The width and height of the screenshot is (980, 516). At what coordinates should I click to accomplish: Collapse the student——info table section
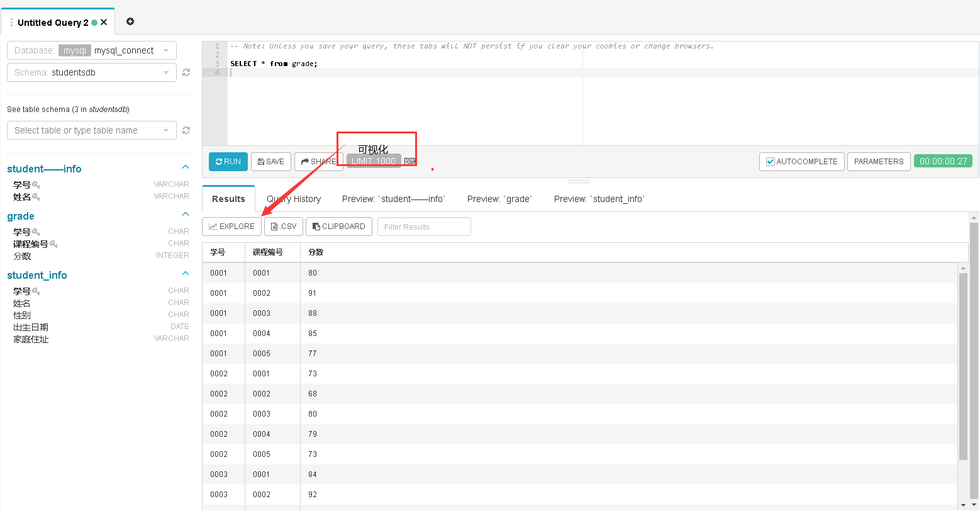pos(186,167)
